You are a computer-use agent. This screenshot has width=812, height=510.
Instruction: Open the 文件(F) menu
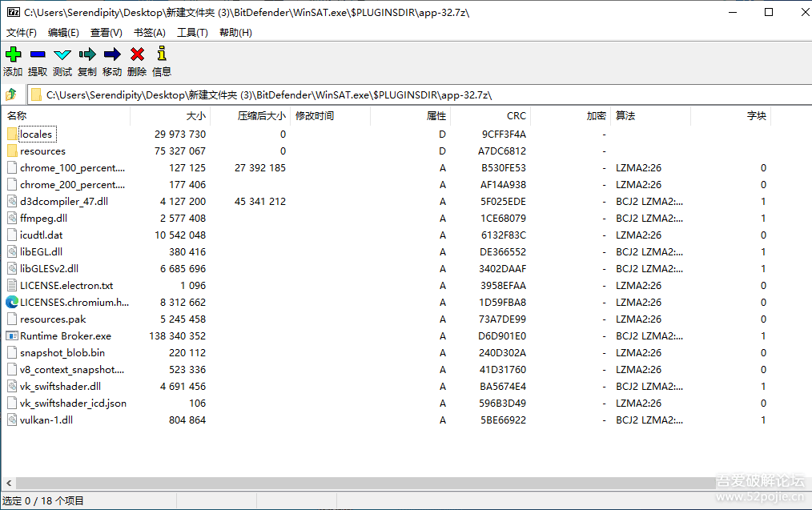pyautogui.click(x=22, y=33)
